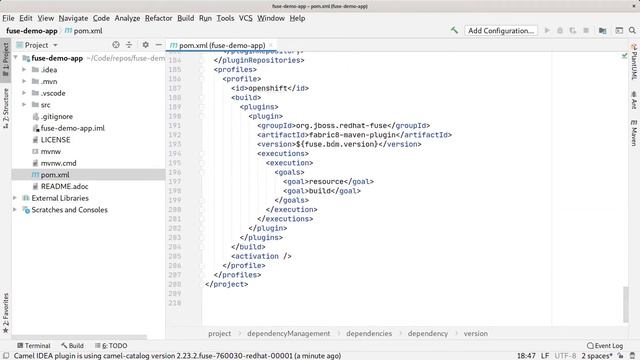
Task: Open the Favorites tool window side tab
Action: [x=5, y=313]
